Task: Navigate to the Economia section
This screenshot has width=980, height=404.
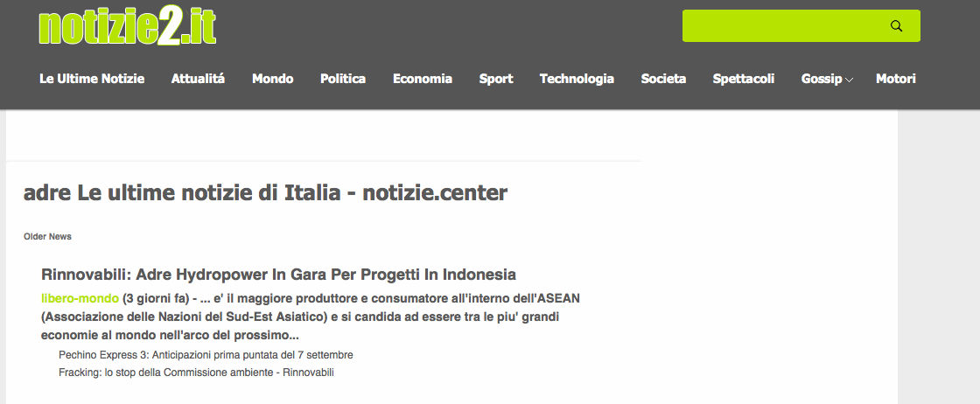Action: coord(423,79)
